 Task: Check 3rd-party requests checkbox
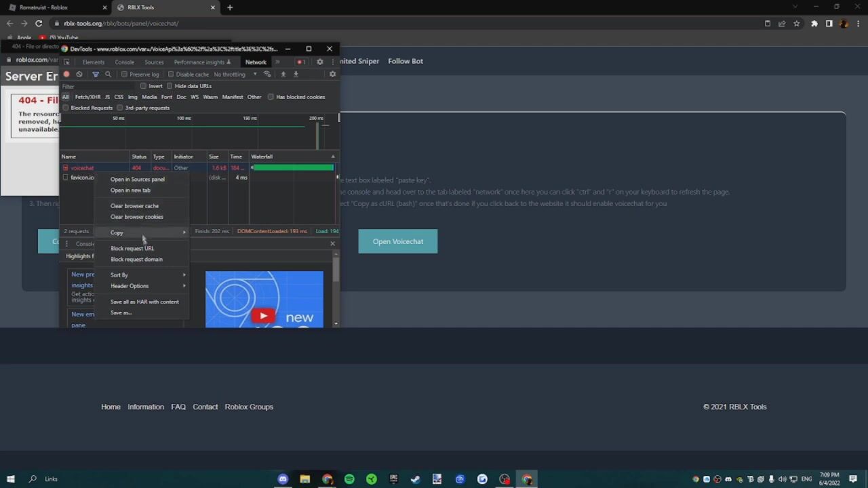click(x=120, y=108)
